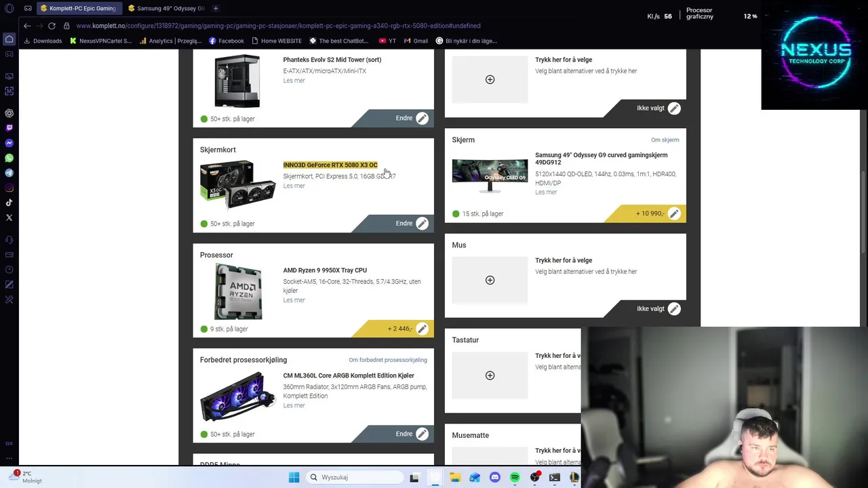Open Messenger in the Opera sidebar
The height and width of the screenshot is (488, 868).
coord(9,143)
